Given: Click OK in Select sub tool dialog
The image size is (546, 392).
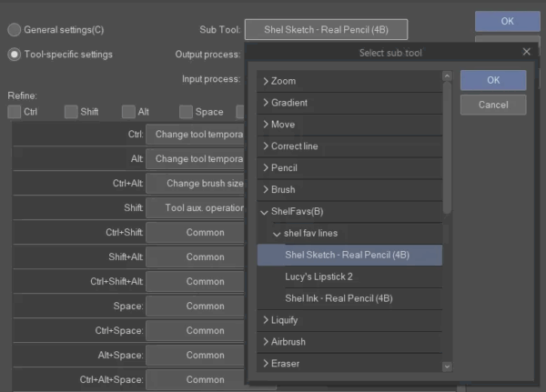Looking at the screenshot, I should (x=492, y=80).
